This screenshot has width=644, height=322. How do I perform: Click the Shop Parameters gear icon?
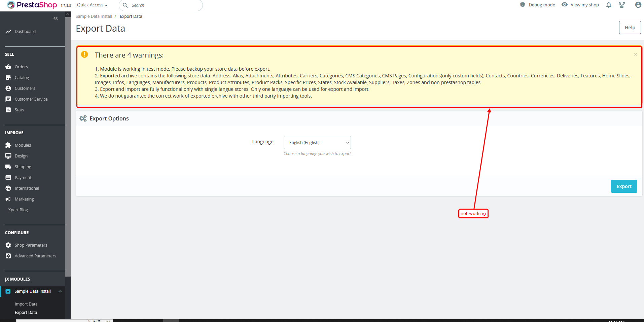click(8, 245)
